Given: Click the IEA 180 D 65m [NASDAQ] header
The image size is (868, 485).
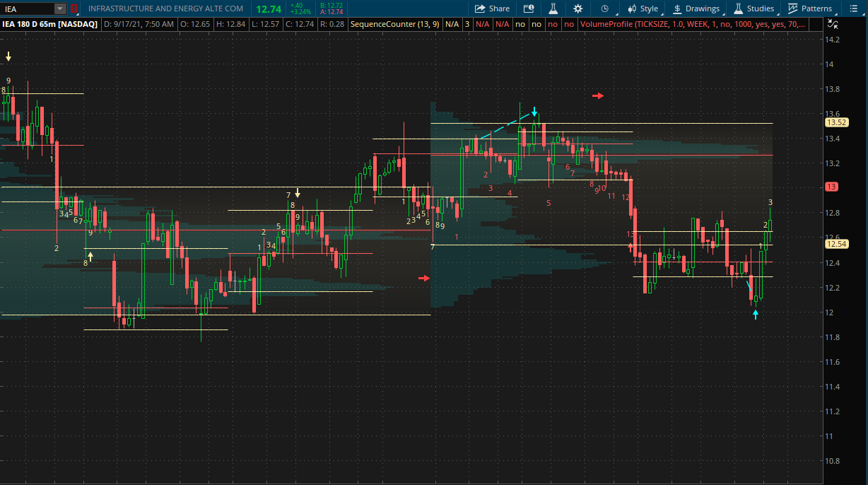Looking at the screenshot, I should click(x=49, y=24).
